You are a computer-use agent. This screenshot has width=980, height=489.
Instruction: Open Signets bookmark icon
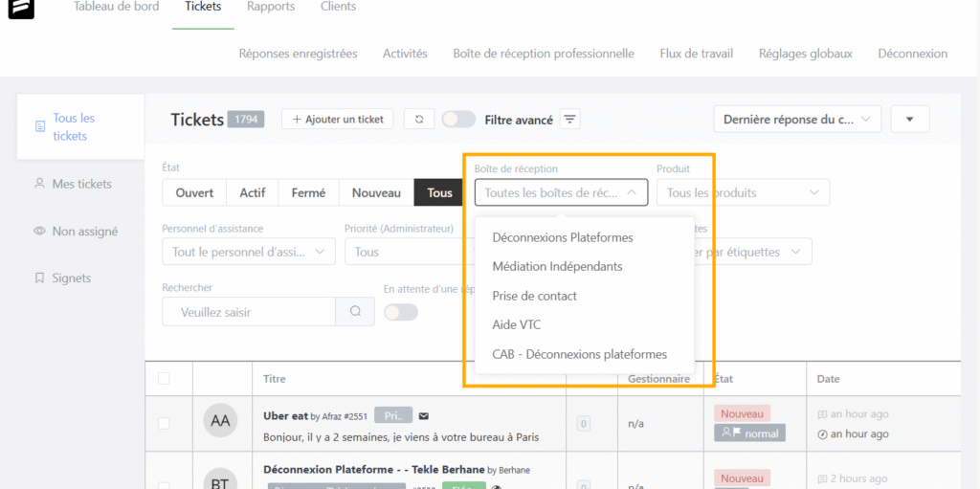[39, 278]
